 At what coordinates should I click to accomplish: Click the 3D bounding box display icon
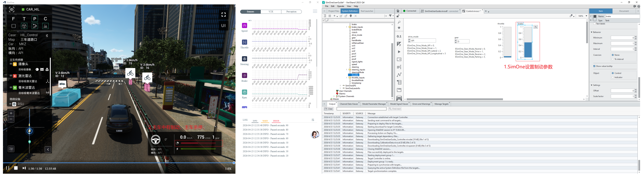tap(24, 26)
